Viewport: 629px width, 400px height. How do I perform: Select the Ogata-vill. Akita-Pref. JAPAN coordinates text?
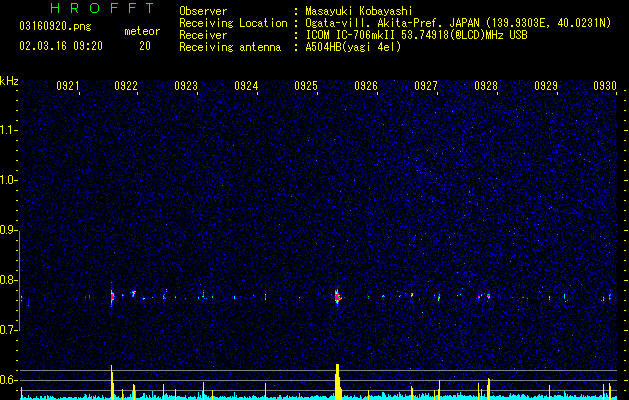click(x=458, y=23)
